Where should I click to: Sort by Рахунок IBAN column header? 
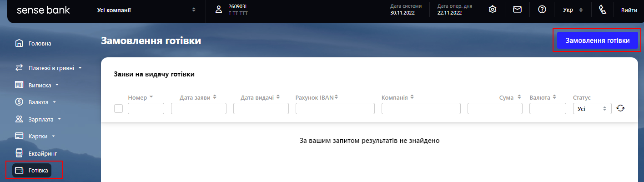317,97
